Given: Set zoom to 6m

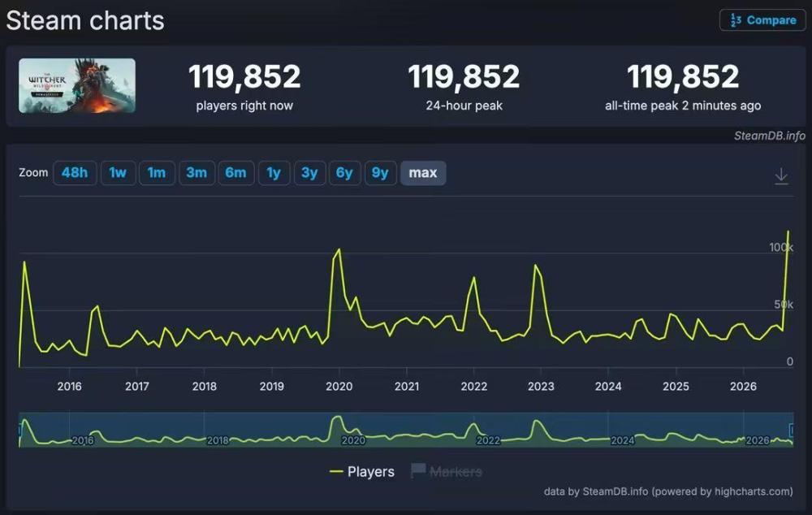Looking at the screenshot, I should tap(235, 172).
